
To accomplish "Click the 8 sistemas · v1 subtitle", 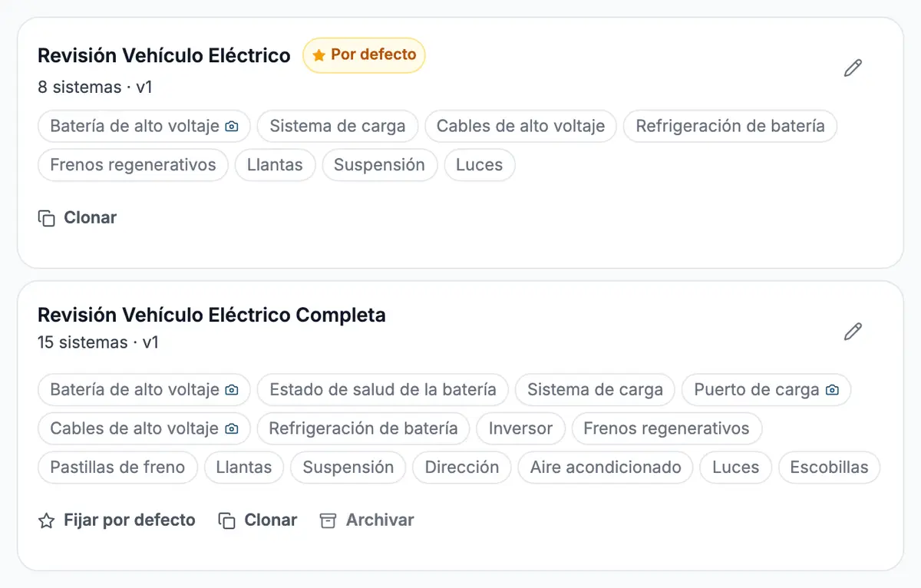I will click(x=95, y=88).
